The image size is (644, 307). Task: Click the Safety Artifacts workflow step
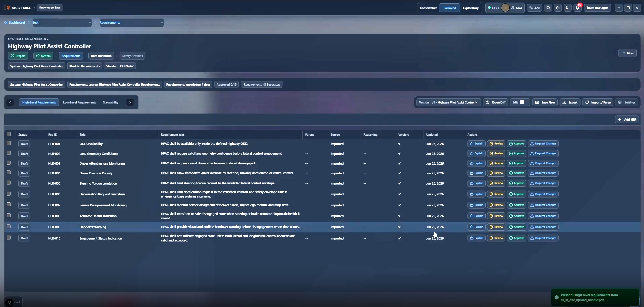tap(132, 56)
